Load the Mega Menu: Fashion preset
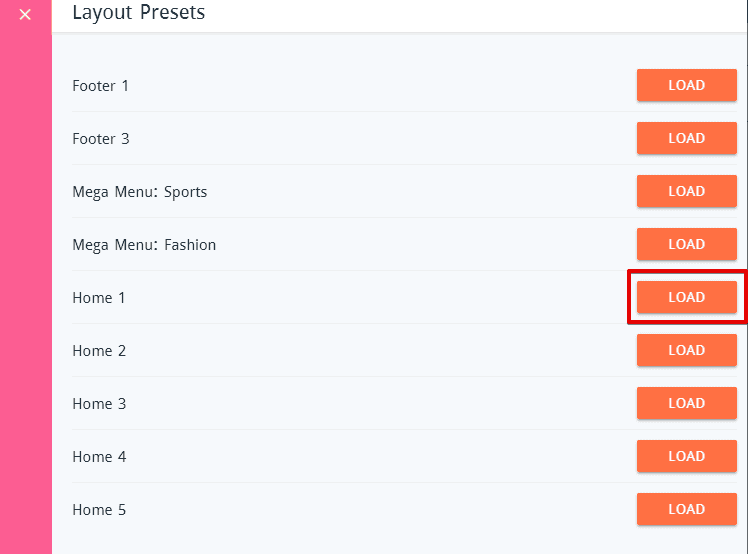Image resolution: width=753 pixels, height=554 pixels. point(686,245)
